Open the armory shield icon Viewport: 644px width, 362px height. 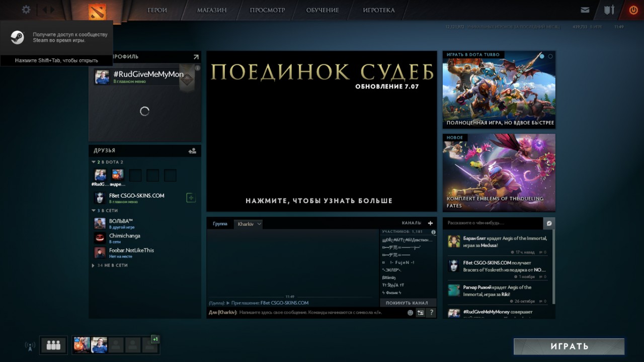click(609, 10)
